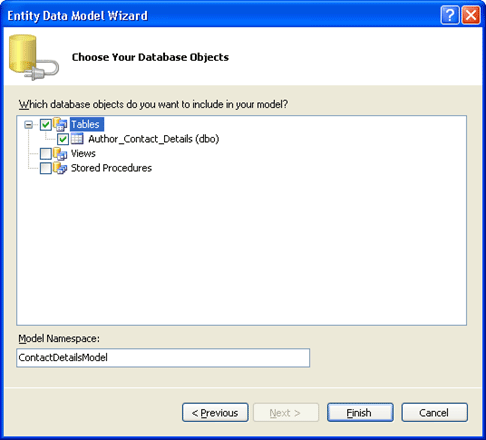The height and width of the screenshot is (440, 486).
Task: Enable the Views checkbox
Action: [x=46, y=154]
